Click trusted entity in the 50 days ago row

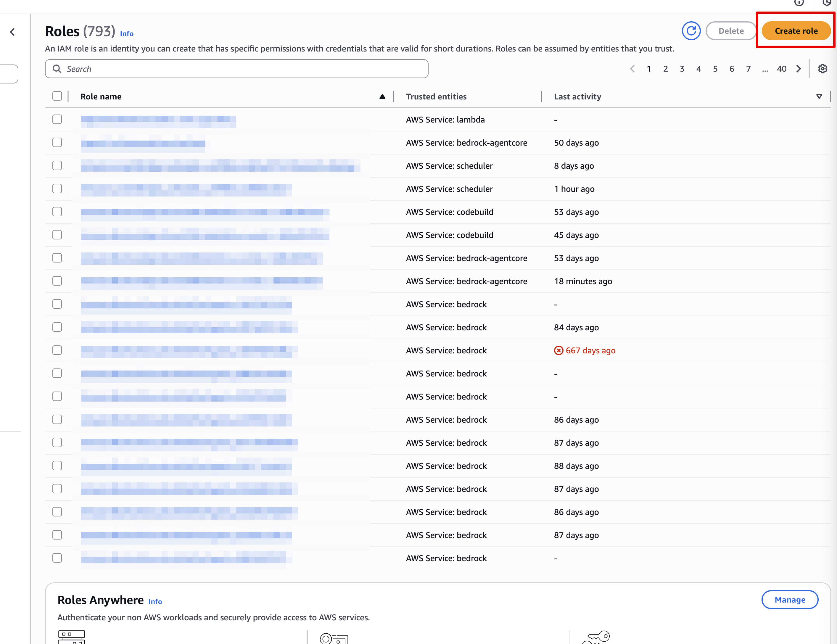point(466,143)
